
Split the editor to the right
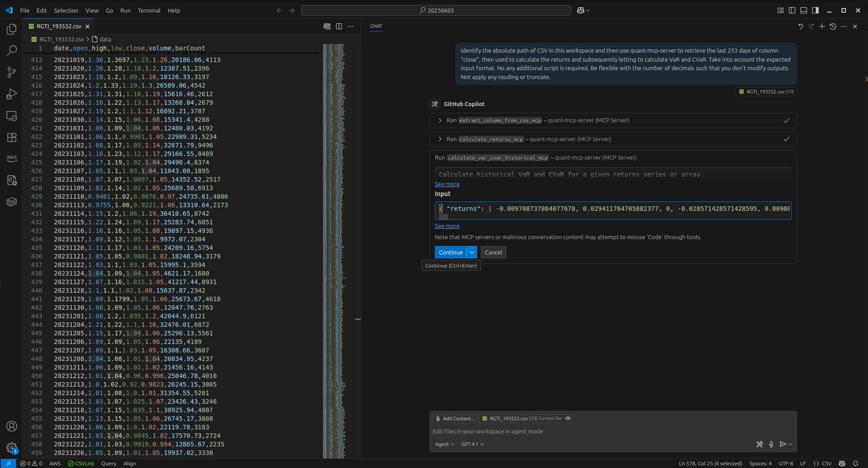339,27
